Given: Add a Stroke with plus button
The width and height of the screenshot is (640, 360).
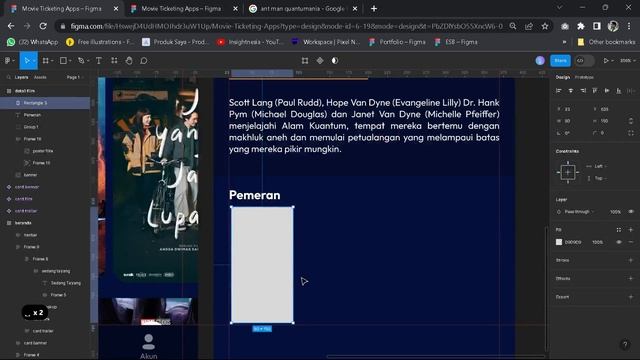Looking at the screenshot, I should tap(631, 260).
